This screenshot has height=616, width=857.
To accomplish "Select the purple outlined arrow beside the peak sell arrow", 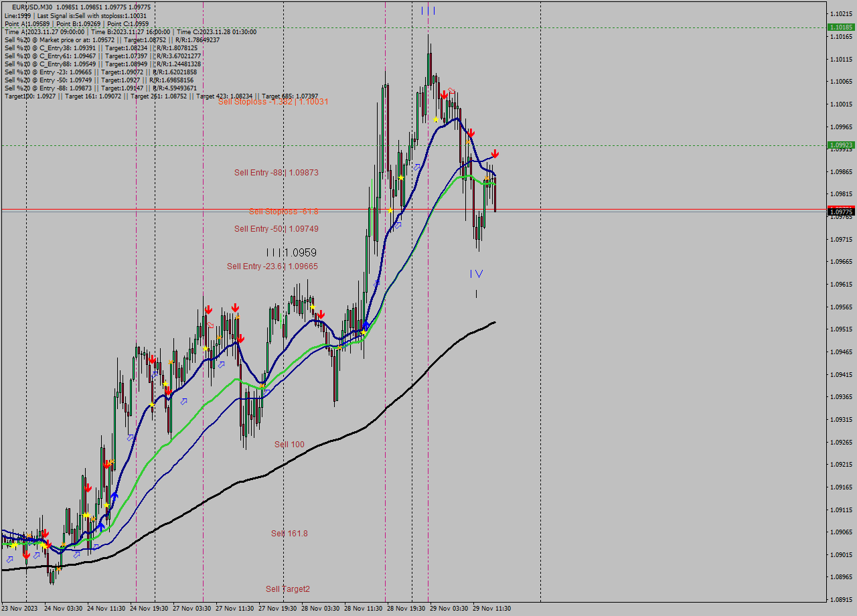I will tap(451, 90).
